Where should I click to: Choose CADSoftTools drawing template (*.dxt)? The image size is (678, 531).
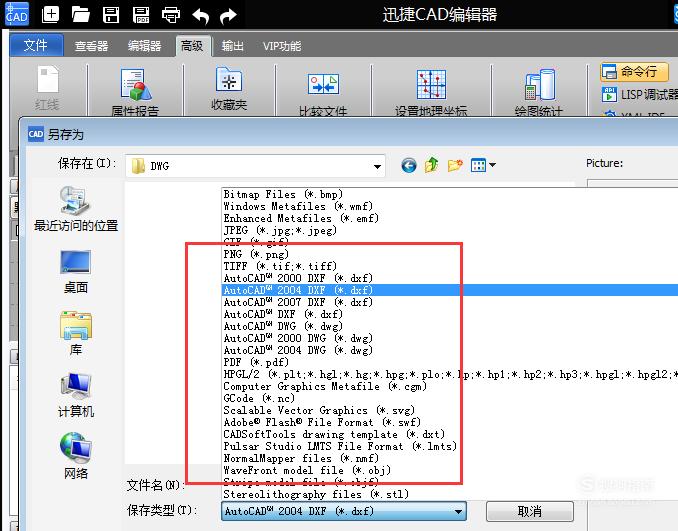pos(334,434)
